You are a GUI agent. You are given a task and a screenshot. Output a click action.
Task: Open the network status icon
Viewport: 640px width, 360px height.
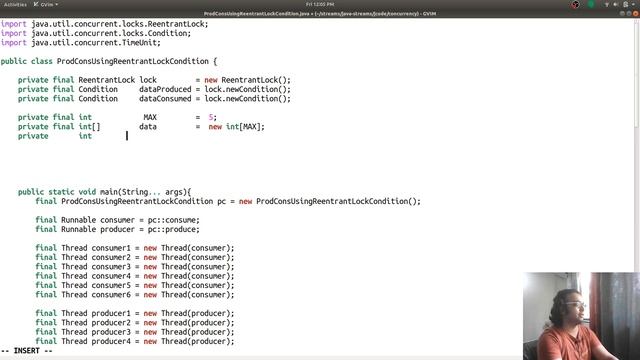[607, 4]
